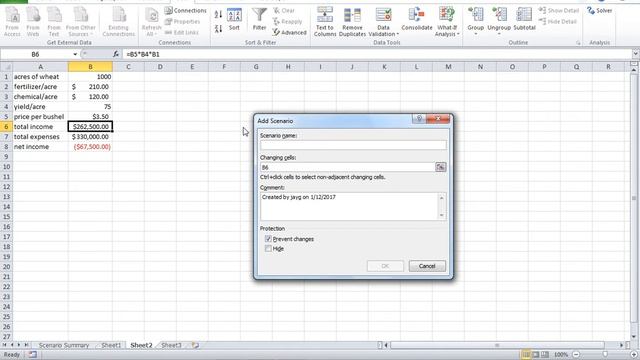Viewport: 640px width, 360px height.
Task: Go to last sheet navigation arrow
Action: click(x=27, y=345)
